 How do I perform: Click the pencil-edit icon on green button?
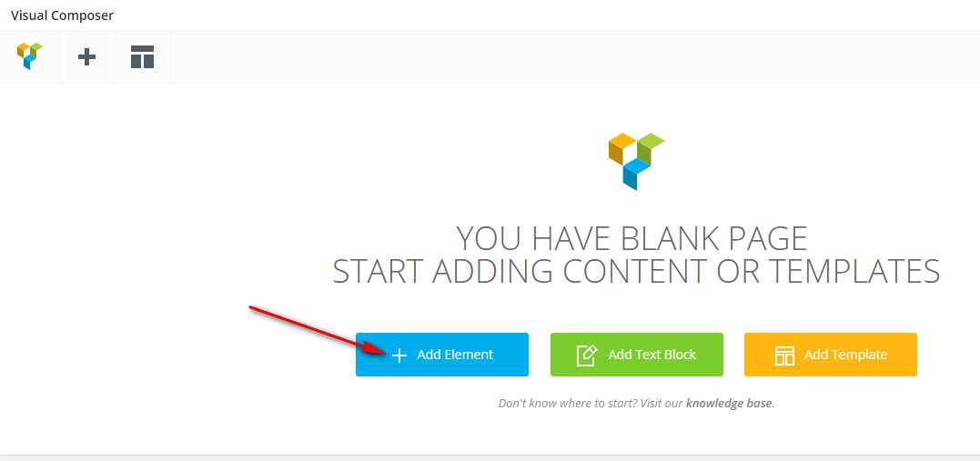click(x=587, y=355)
